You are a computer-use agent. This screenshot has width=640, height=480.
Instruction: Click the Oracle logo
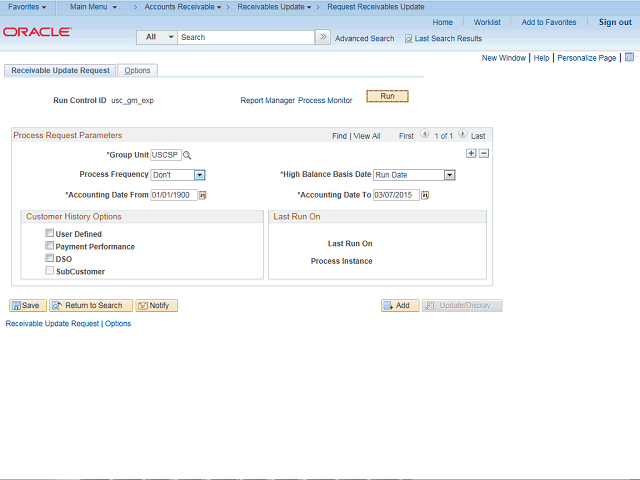click(x=37, y=32)
